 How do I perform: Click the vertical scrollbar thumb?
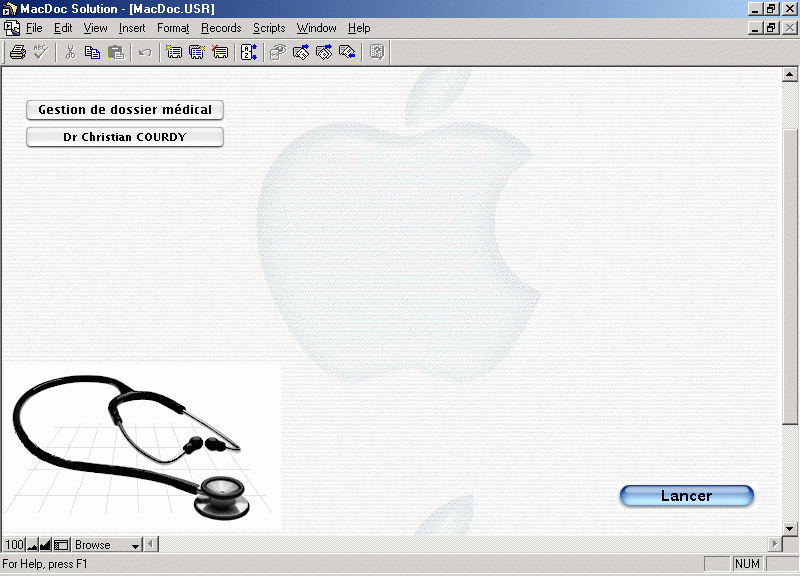pos(789,276)
